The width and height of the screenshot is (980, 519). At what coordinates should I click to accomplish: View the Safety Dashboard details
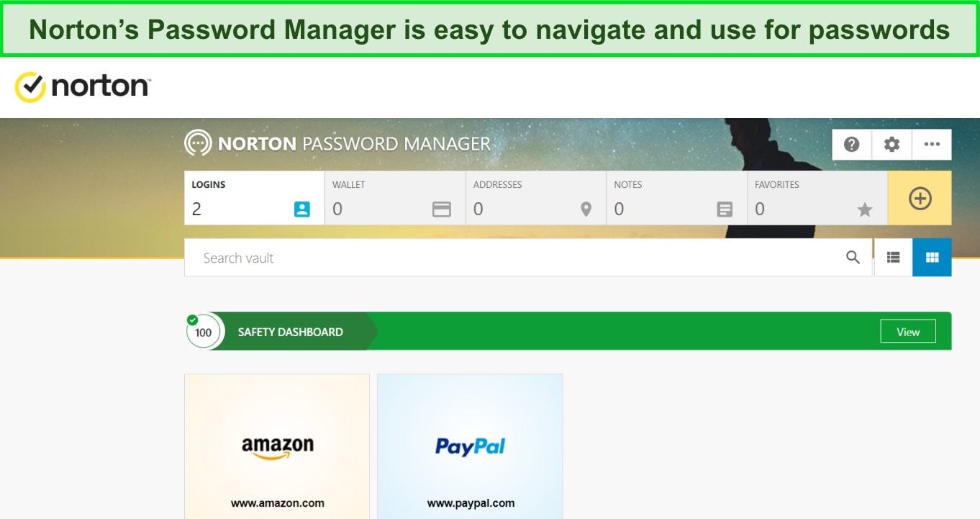pos(908,332)
